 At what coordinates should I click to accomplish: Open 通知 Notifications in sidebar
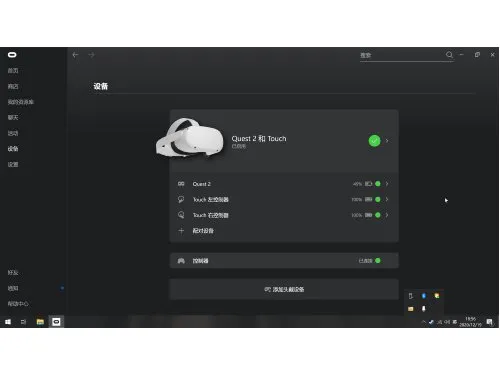[13, 288]
